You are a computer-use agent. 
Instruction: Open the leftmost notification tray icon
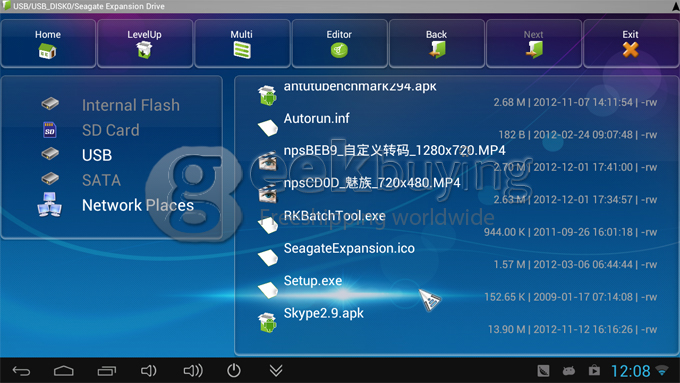pyautogui.click(x=543, y=371)
